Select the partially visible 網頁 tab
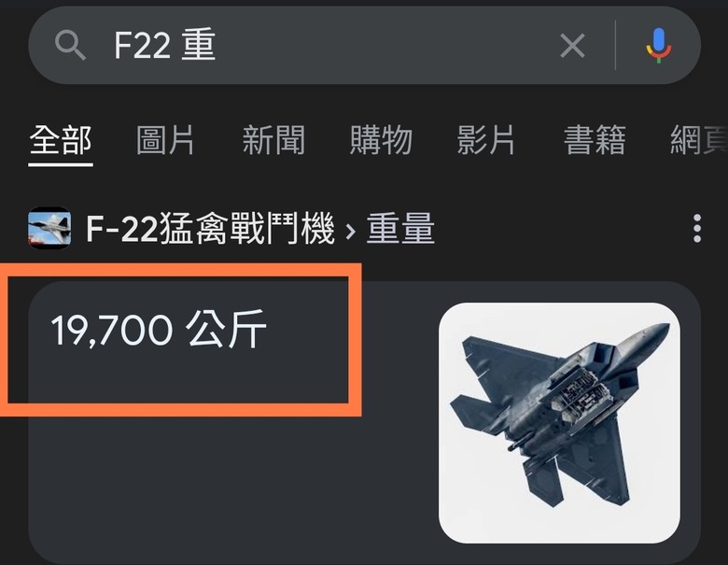Viewport: 728px width, 565px height. point(699,140)
